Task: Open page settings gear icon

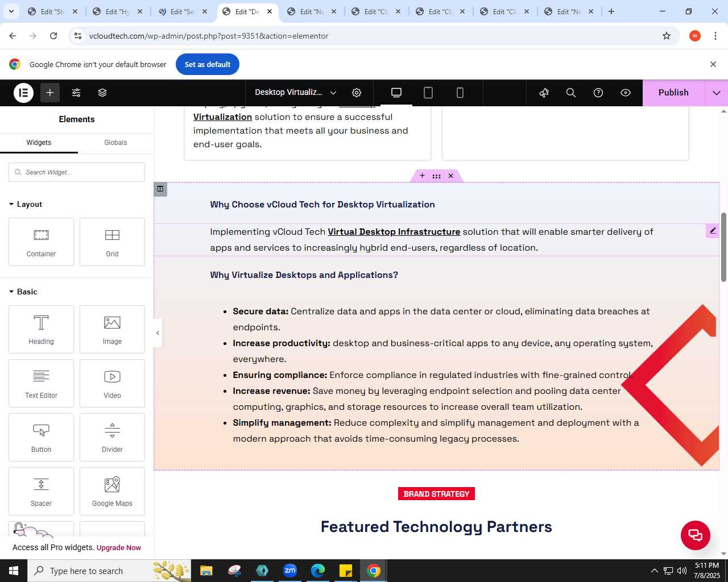Action: [x=357, y=93]
